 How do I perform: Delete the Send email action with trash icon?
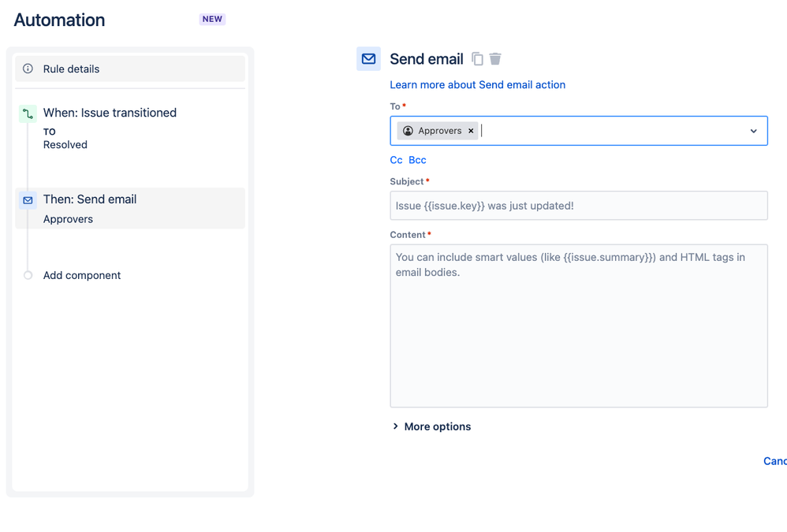coord(495,59)
